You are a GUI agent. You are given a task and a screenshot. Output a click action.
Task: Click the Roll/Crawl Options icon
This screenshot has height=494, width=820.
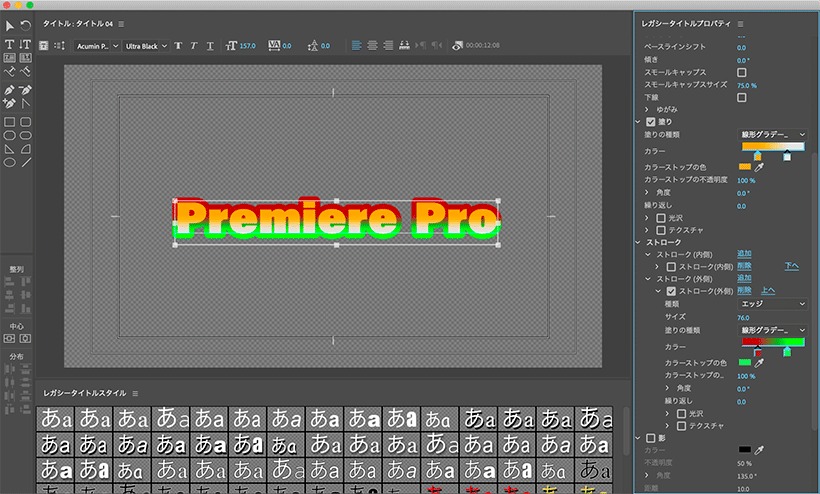point(60,45)
